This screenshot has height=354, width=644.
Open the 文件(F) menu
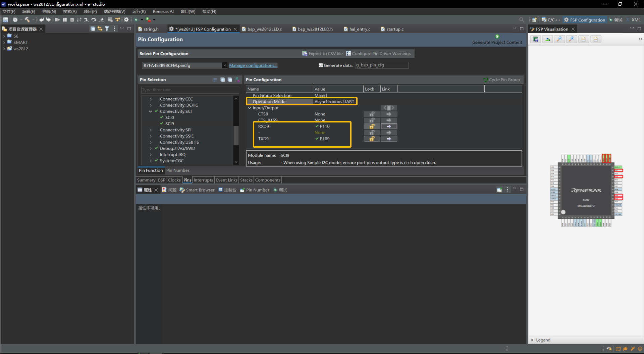(x=9, y=11)
